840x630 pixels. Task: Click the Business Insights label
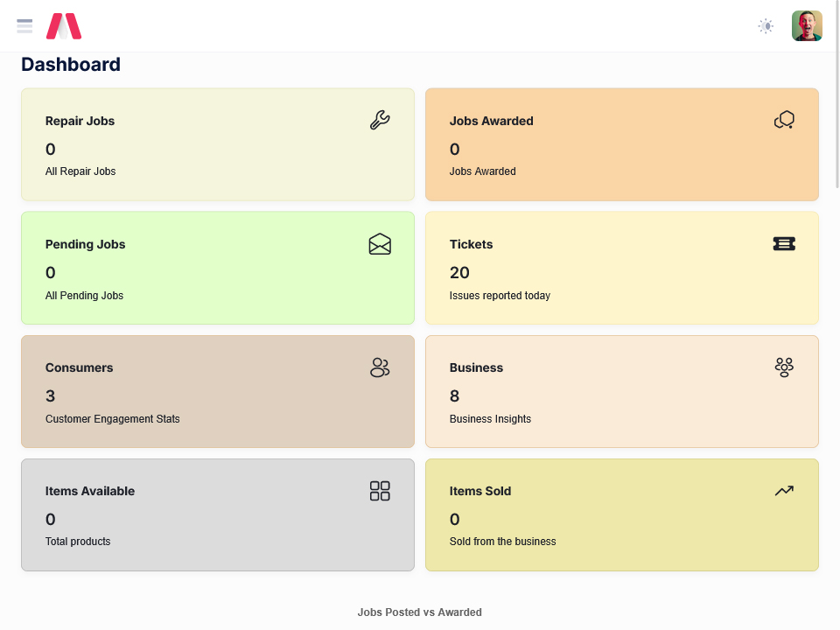(490, 419)
